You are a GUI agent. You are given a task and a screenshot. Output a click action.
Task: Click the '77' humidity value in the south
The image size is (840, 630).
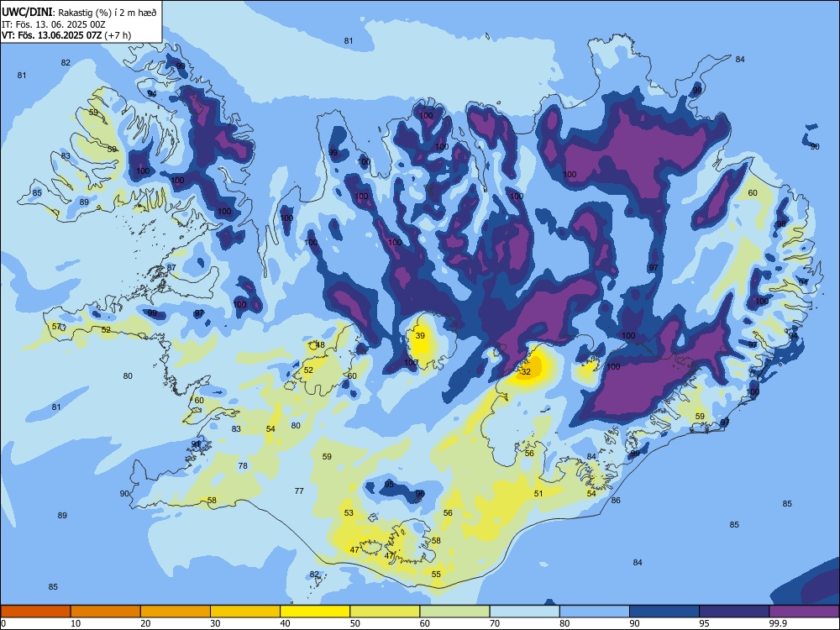(x=300, y=491)
